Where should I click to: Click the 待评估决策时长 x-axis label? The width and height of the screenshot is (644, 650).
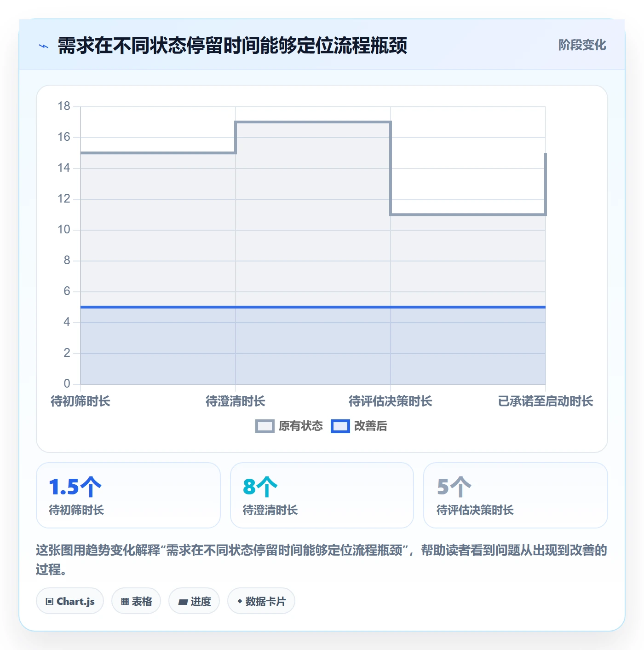click(391, 401)
